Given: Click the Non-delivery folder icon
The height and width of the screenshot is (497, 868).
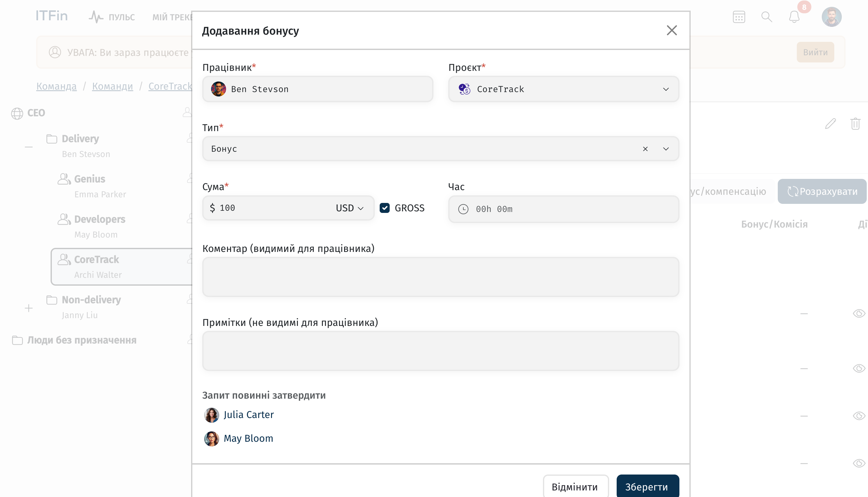Looking at the screenshot, I should (x=52, y=300).
